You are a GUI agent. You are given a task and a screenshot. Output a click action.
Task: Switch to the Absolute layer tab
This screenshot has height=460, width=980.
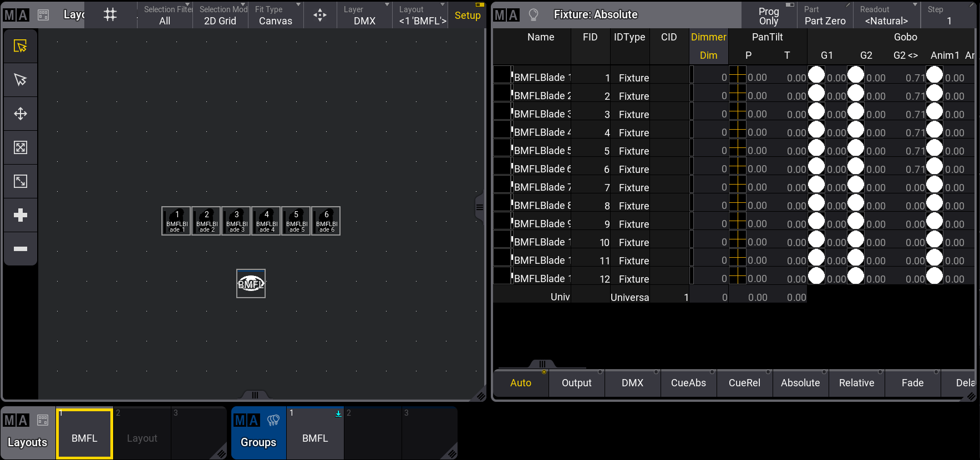[x=800, y=383]
